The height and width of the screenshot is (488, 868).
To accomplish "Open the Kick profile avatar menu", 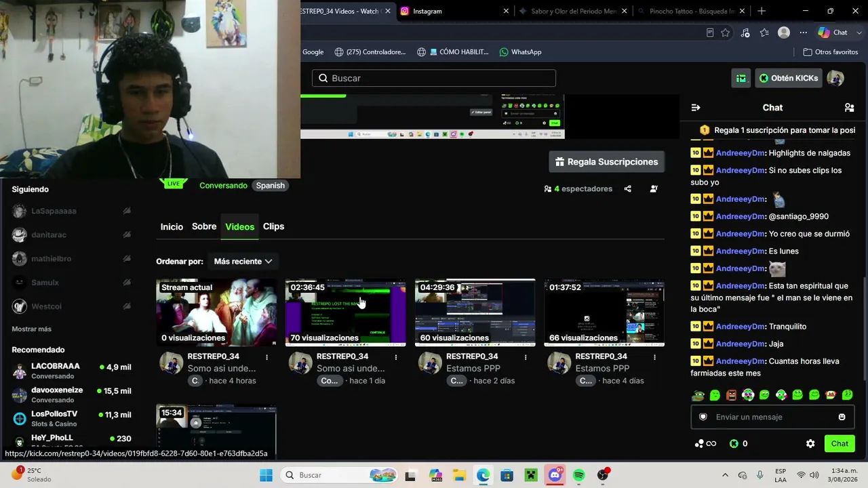I will 835,78.
